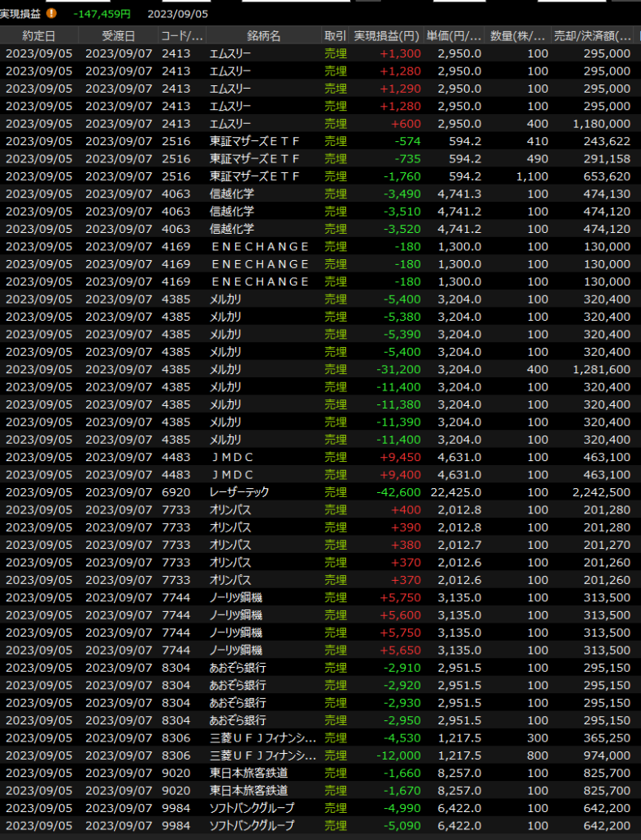Viewport: 641px width, 840px height.
Task: Sort by the 銘柄名 column header
Action: pyautogui.click(x=263, y=35)
